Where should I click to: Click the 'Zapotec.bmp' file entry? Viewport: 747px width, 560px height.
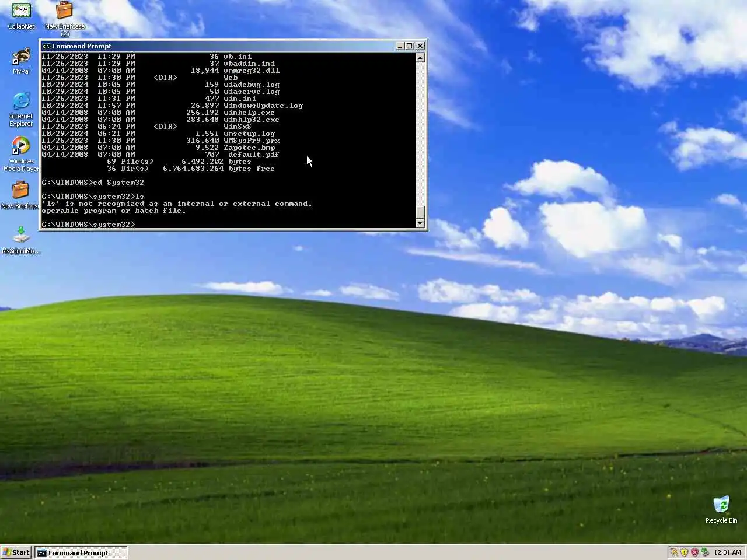point(249,148)
